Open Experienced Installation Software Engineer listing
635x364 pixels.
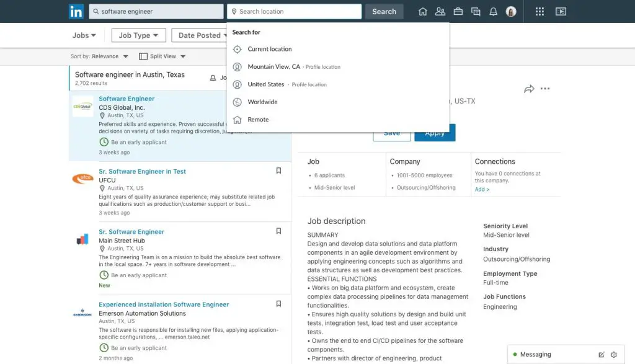(x=164, y=304)
